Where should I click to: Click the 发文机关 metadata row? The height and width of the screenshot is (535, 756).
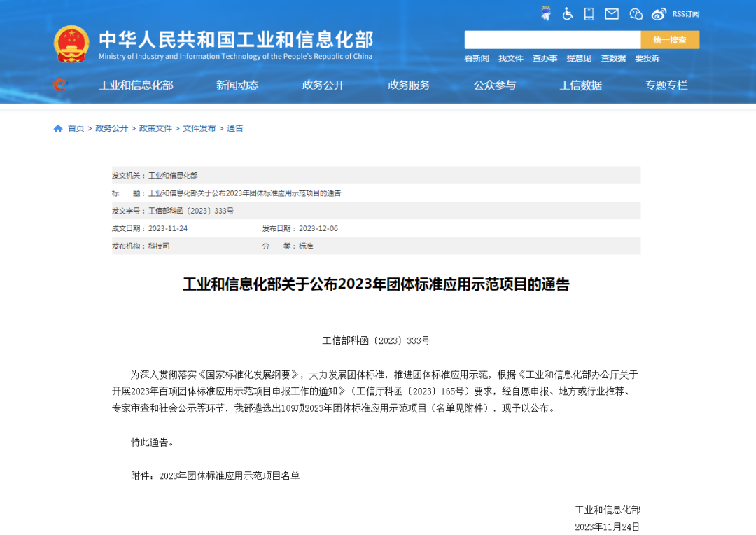pos(376,176)
